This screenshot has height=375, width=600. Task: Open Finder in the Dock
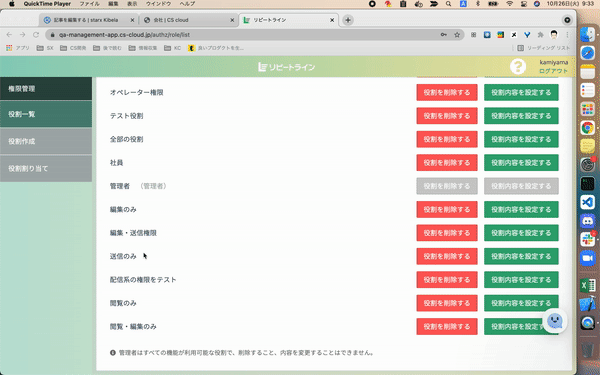click(x=587, y=35)
